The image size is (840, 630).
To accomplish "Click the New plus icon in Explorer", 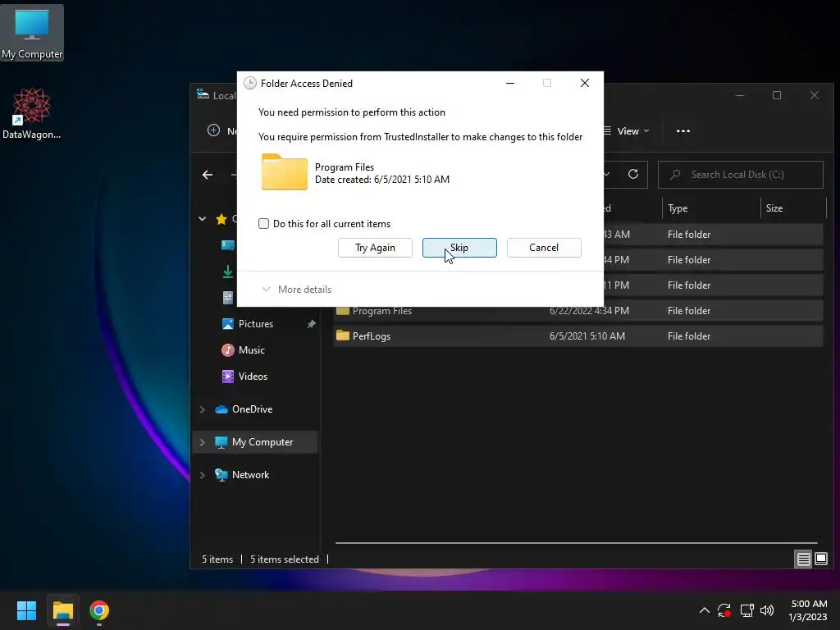I will click(213, 130).
